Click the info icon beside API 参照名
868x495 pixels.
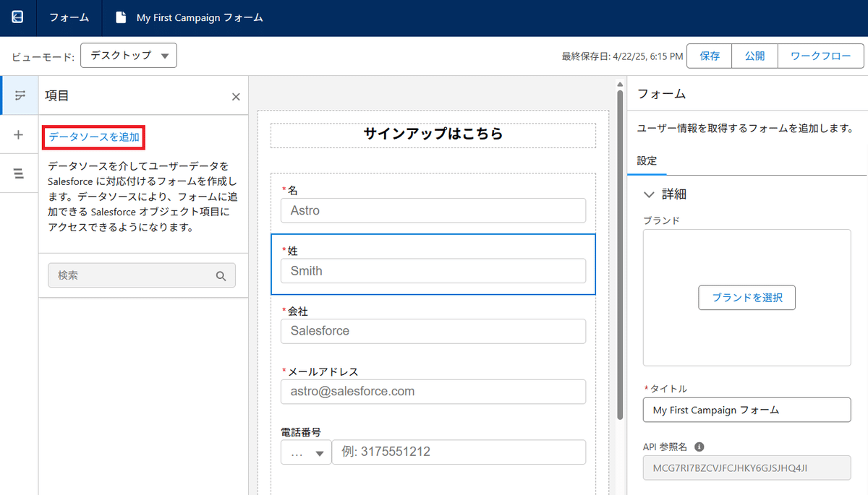click(x=699, y=447)
